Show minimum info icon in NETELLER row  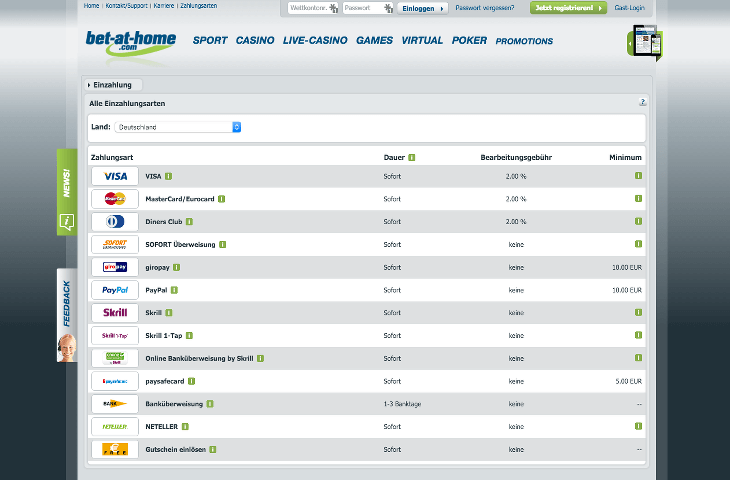[638, 426]
